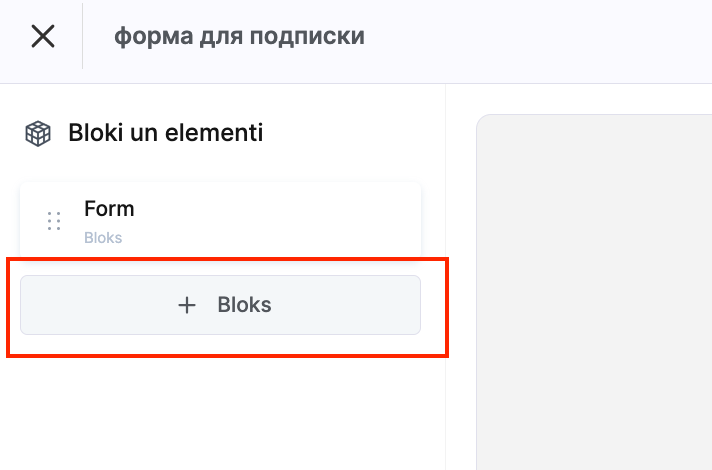Screen dimensions: 712x470
Task: Click the empty header bar right of the title
Action: coord(540,40)
